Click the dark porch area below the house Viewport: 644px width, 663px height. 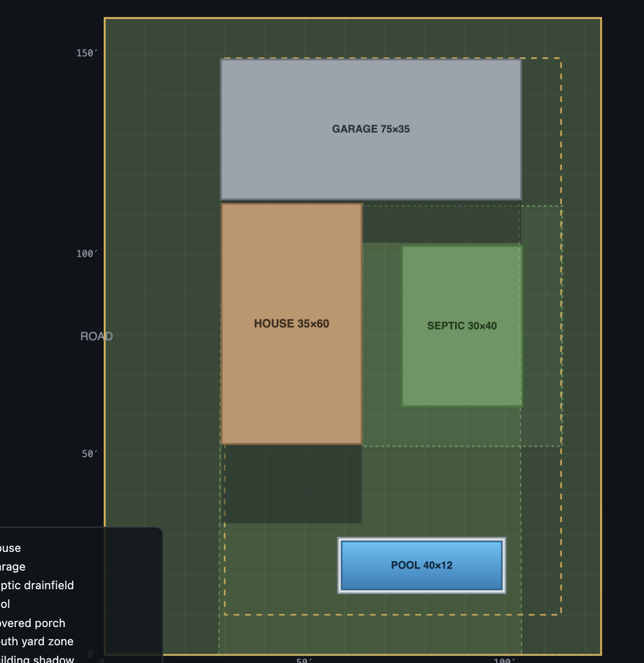tap(292, 484)
